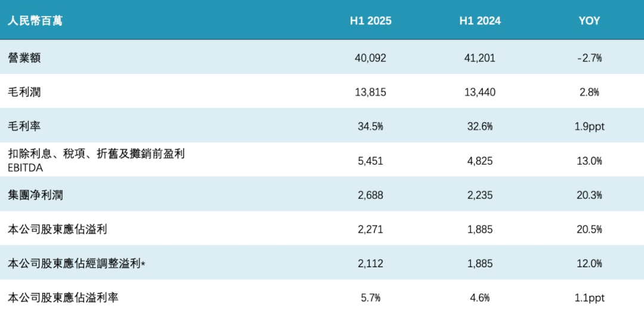This screenshot has width=644, height=312.
Task: Click the 13.0% EBITDA growth cell
Action: pos(589,160)
